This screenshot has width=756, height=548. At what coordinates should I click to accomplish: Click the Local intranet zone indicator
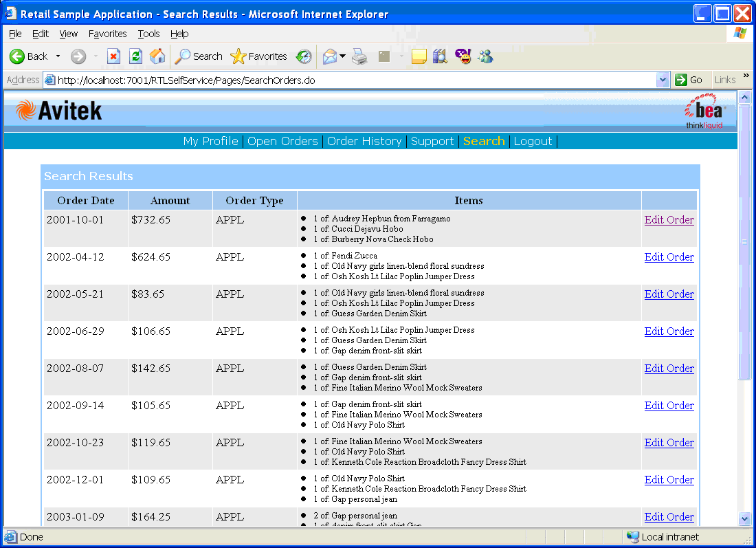[663, 537]
